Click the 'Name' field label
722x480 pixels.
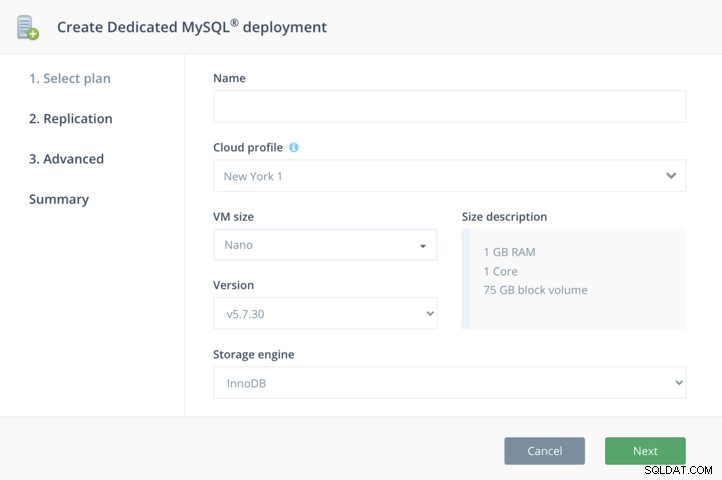229,78
